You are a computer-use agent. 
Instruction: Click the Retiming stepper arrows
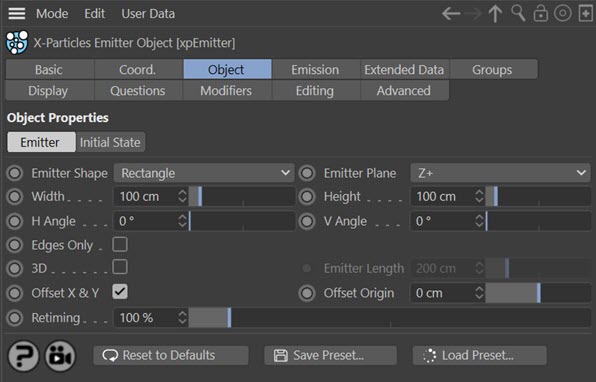click(182, 318)
